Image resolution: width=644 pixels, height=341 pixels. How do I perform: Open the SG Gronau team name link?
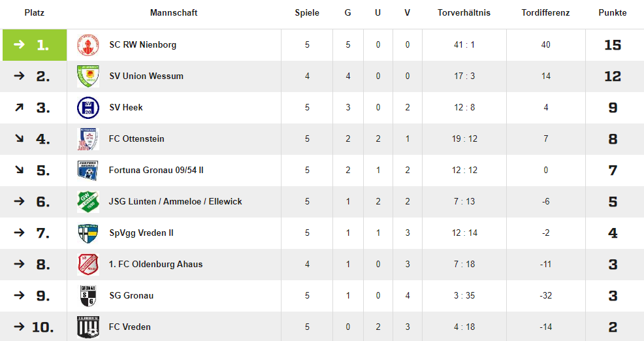click(x=131, y=296)
